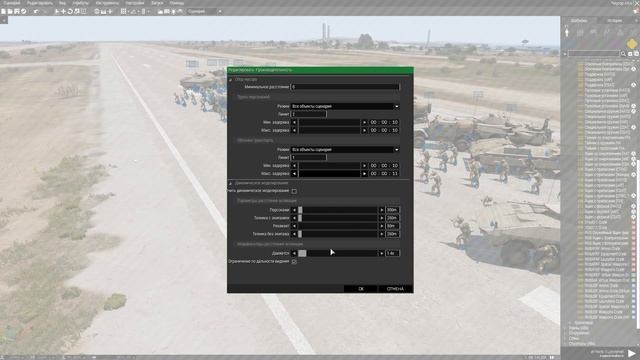Toggle the translation grid icon
The image size is (640, 360).
97,11
